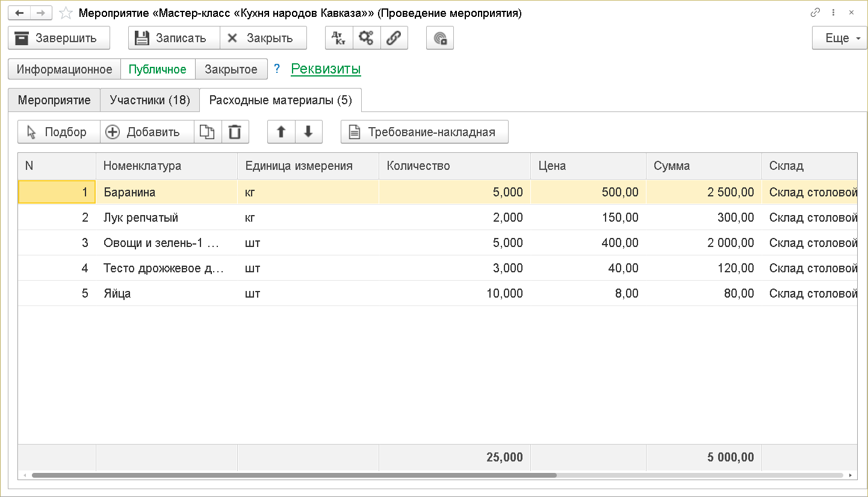This screenshot has width=868, height=497.
Task: Click the chain link attachments icon
Action: click(394, 38)
